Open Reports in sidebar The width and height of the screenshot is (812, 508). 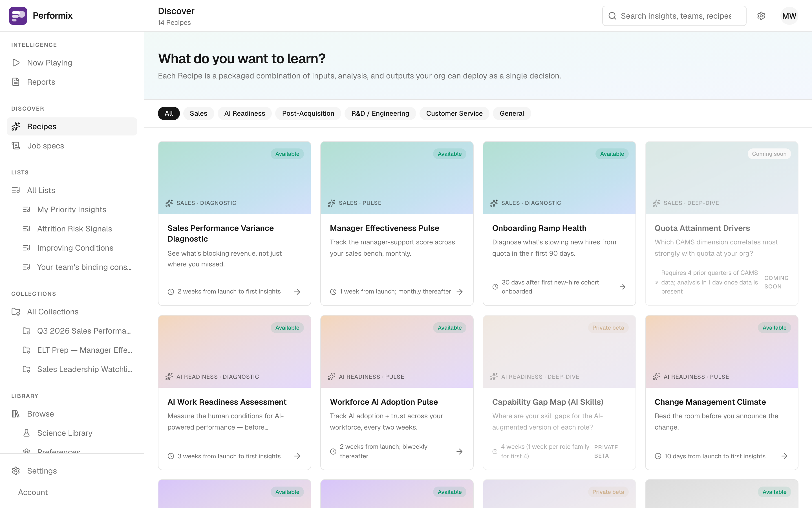72,82
